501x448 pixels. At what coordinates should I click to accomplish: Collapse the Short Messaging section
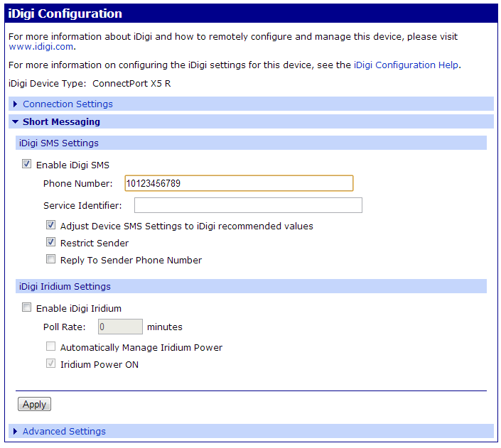pyautogui.click(x=61, y=122)
